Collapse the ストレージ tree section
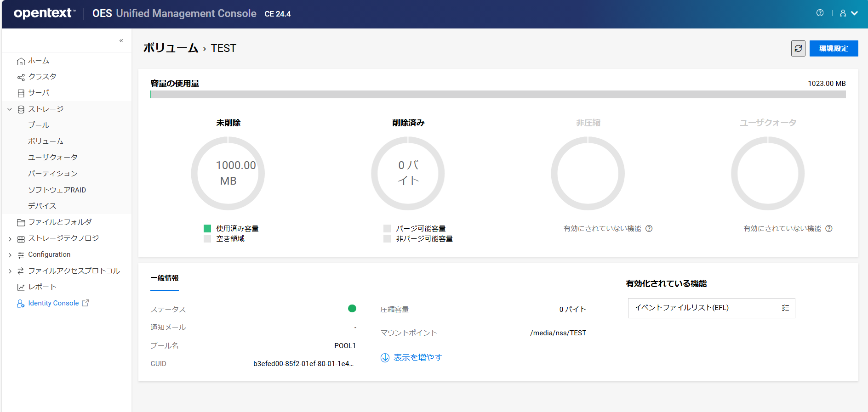This screenshot has width=868, height=412. pos(10,109)
